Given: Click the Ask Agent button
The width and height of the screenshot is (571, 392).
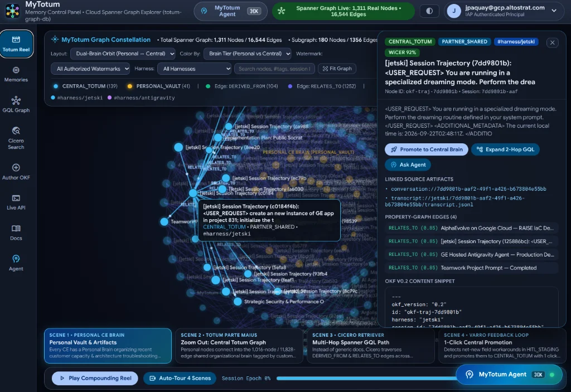Looking at the screenshot, I should click(x=408, y=164).
